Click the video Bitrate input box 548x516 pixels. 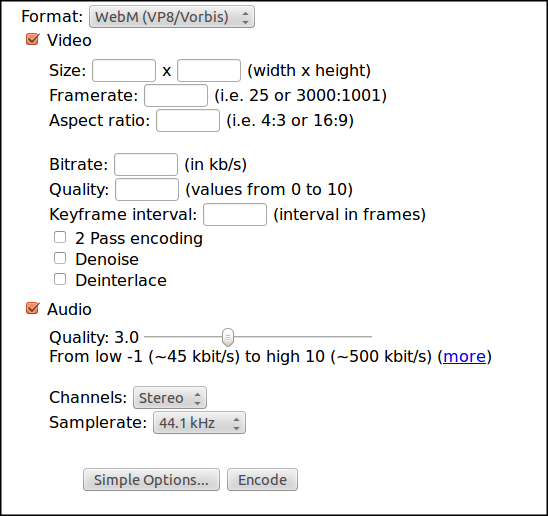146,164
